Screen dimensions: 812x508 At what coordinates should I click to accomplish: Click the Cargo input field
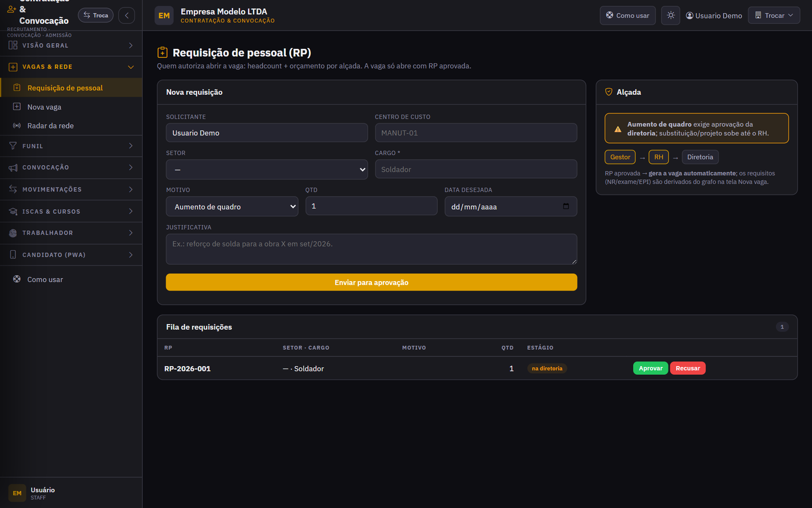476,170
